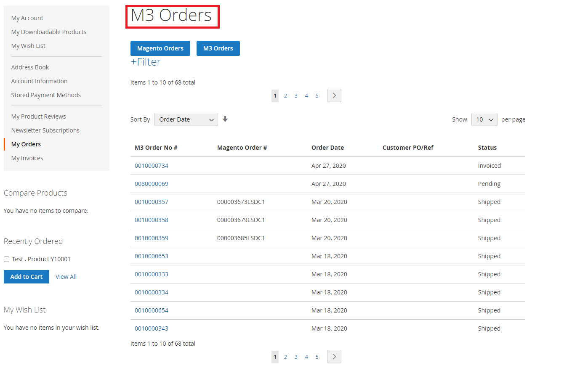Open Address Book

(x=30, y=67)
